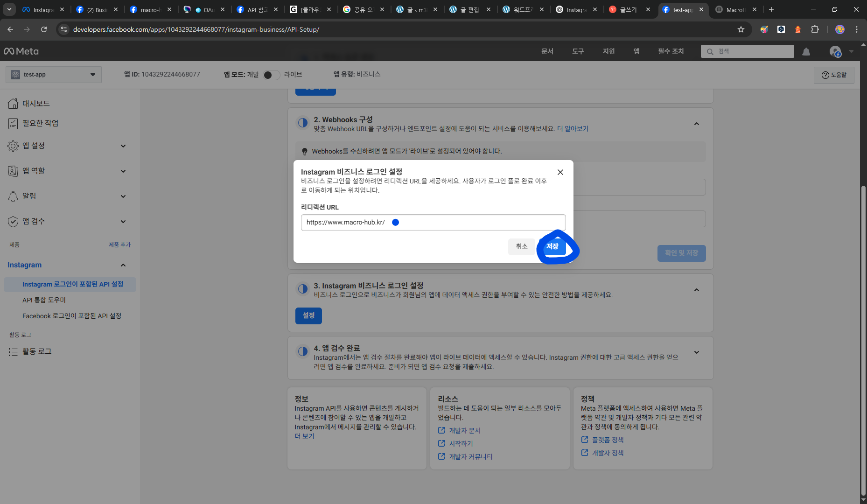Open the 앱 menu
The image size is (867, 504).
636,51
